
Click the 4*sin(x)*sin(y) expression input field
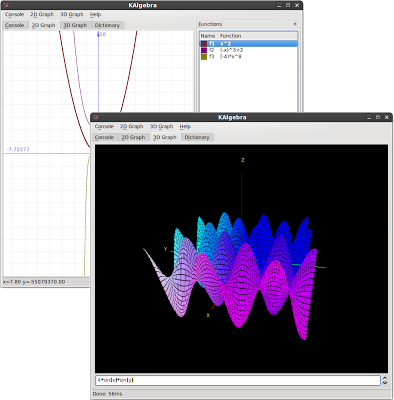[238, 380]
